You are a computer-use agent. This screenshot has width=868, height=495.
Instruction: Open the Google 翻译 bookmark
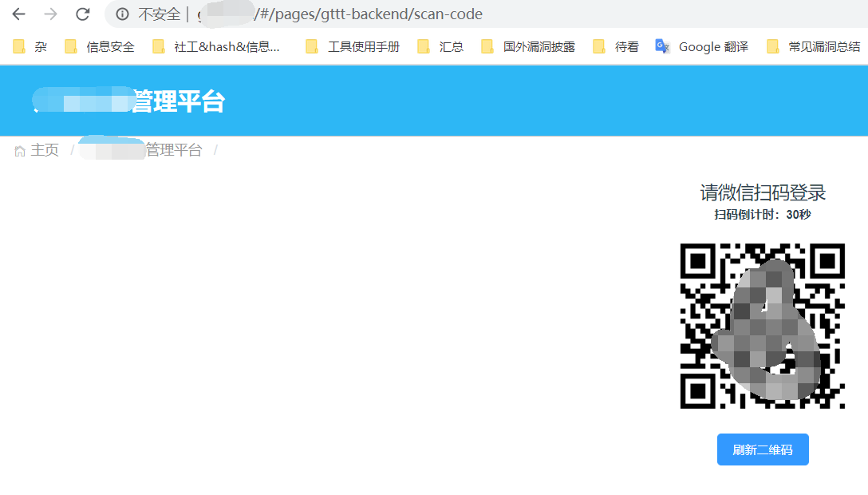pos(702,46)
